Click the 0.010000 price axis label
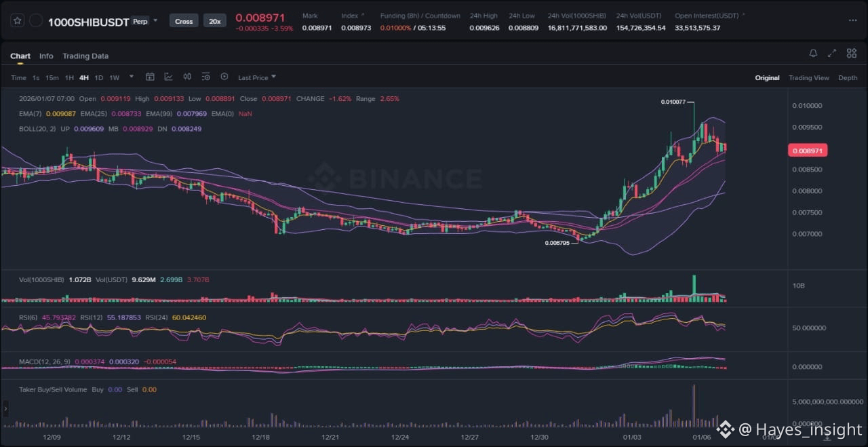This screenshot has width=868, height=447. coord(807,106)
